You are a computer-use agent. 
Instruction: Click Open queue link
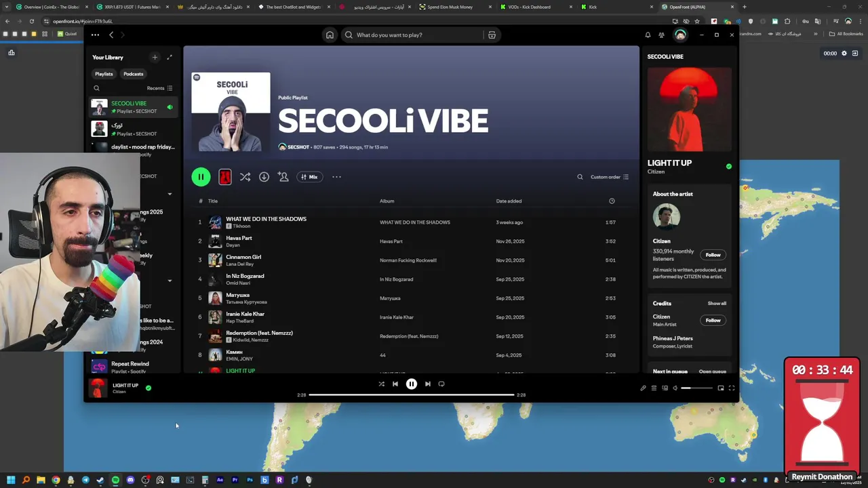coord(713,371)
